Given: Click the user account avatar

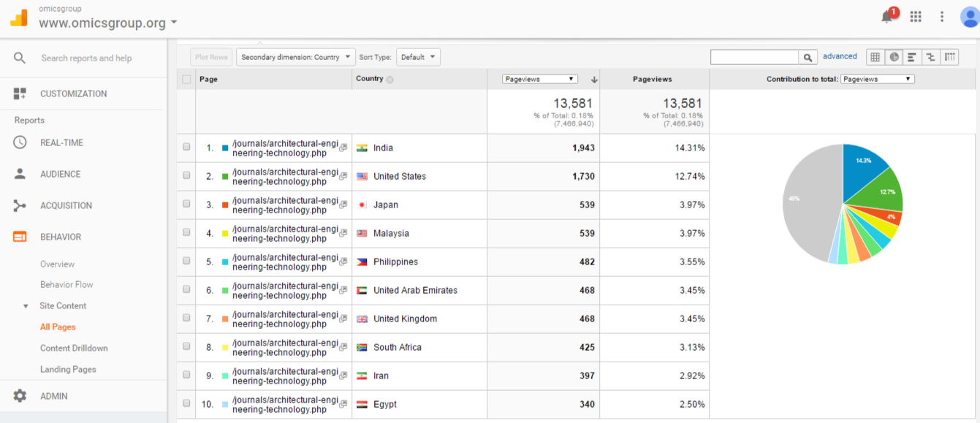Looking at the screenshot, I should (970, 16).
